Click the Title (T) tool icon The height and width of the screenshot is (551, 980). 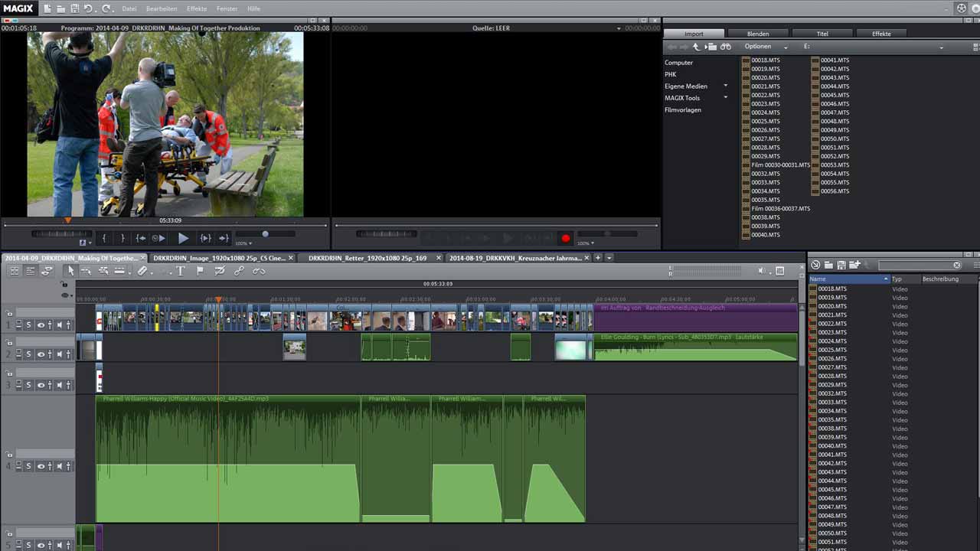pos(181,271)
